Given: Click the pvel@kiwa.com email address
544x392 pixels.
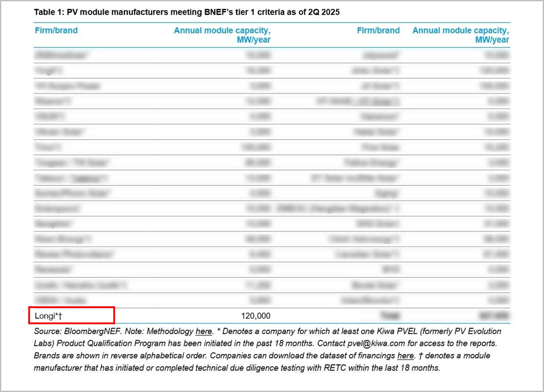Looking at the screenshot, I should (x=376, y=344).
